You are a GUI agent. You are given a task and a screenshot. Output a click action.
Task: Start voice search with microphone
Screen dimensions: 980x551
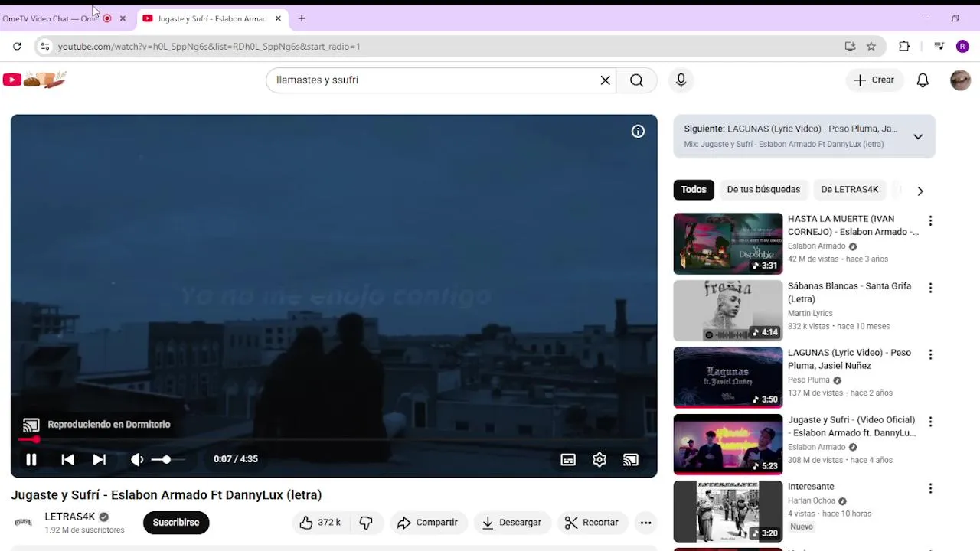click(x=681, y=80)
